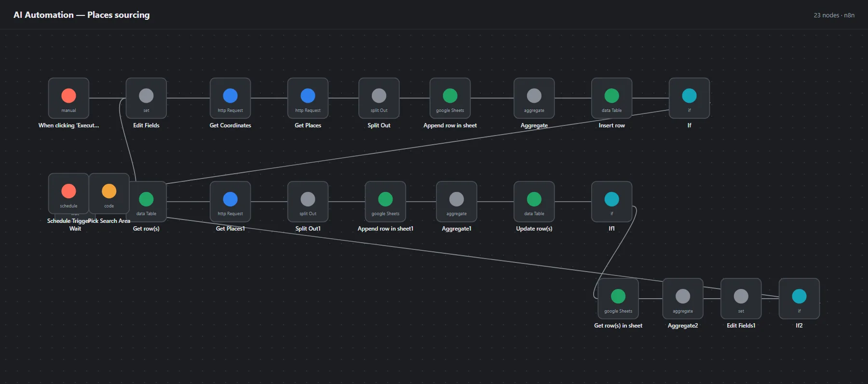This screenshot has height=384, width=868.
Task: Select the manual trigger node "When clicking 'Execut..."
Action: pos(68,98)
